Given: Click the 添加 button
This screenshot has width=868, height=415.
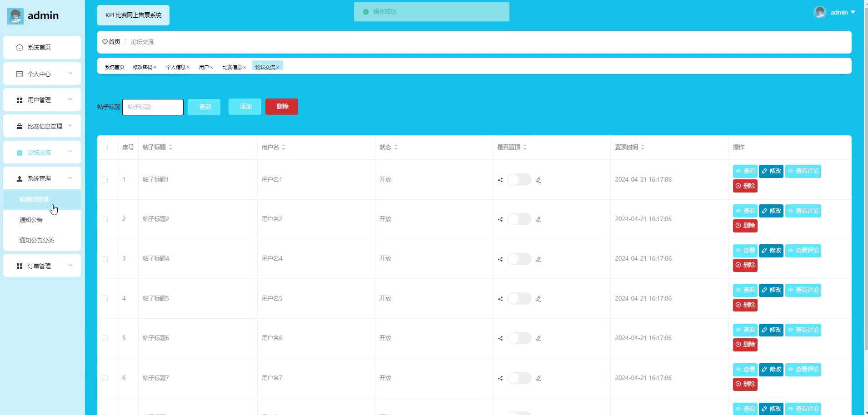Looking at the screenshot, I should 245,107.
